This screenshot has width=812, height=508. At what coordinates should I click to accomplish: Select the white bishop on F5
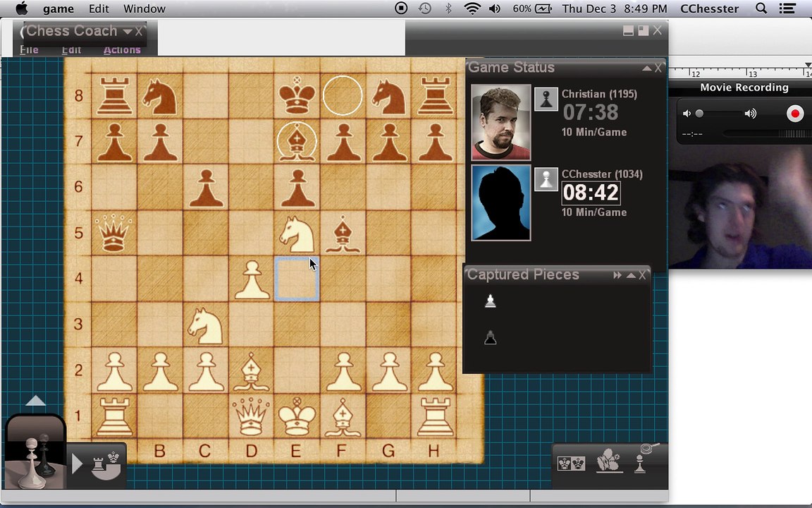(343, 234)
